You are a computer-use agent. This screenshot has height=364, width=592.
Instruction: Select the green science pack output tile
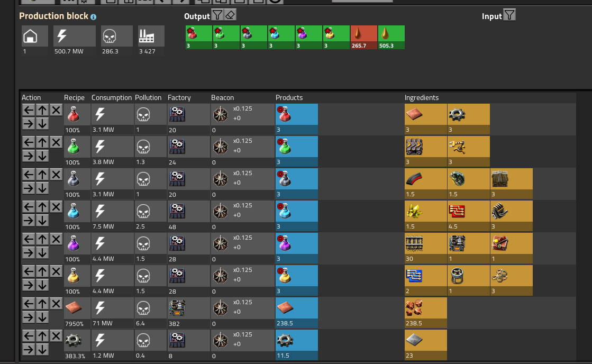tap(226, 37)
